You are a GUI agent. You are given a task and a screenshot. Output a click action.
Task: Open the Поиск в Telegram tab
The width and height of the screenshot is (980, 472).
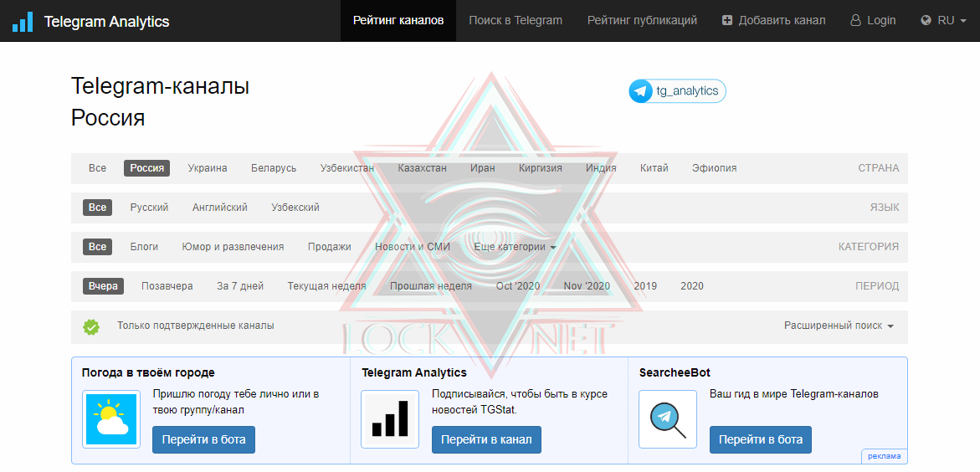point(516,21)
